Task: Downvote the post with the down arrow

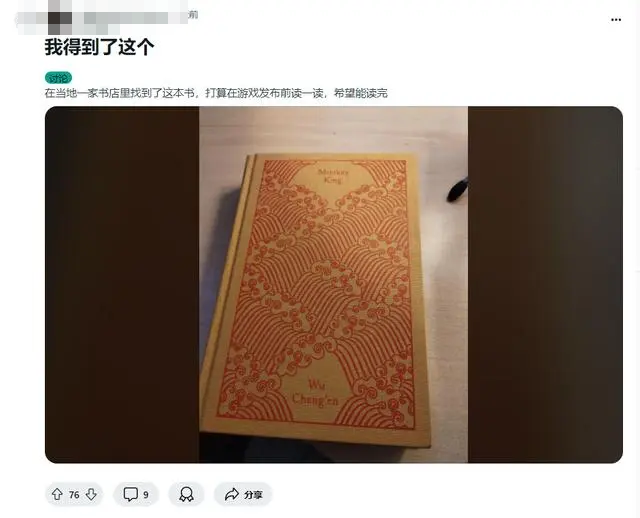Action: 91,494
